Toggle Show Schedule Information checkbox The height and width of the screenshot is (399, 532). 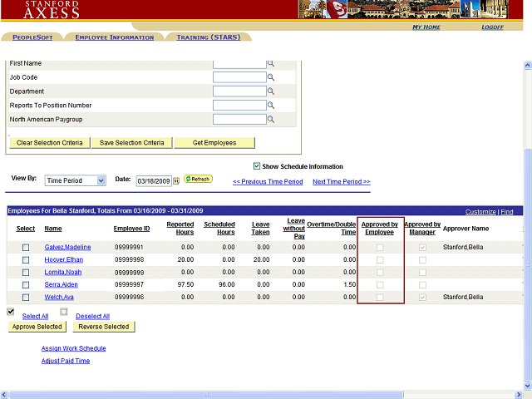click(256, 166)
